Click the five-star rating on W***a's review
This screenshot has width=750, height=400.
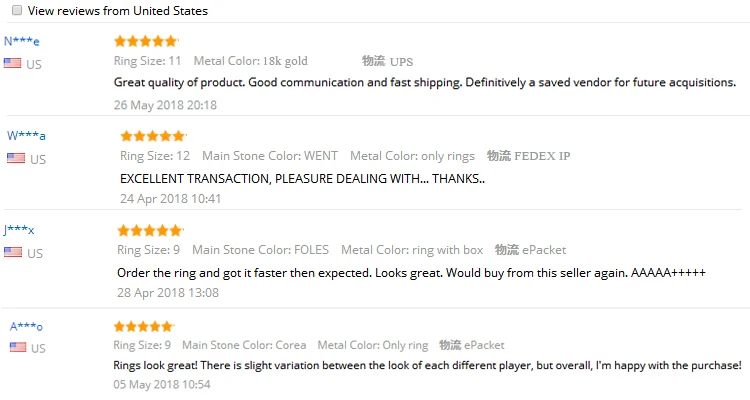pyautogui.click(x=152, y=135)
